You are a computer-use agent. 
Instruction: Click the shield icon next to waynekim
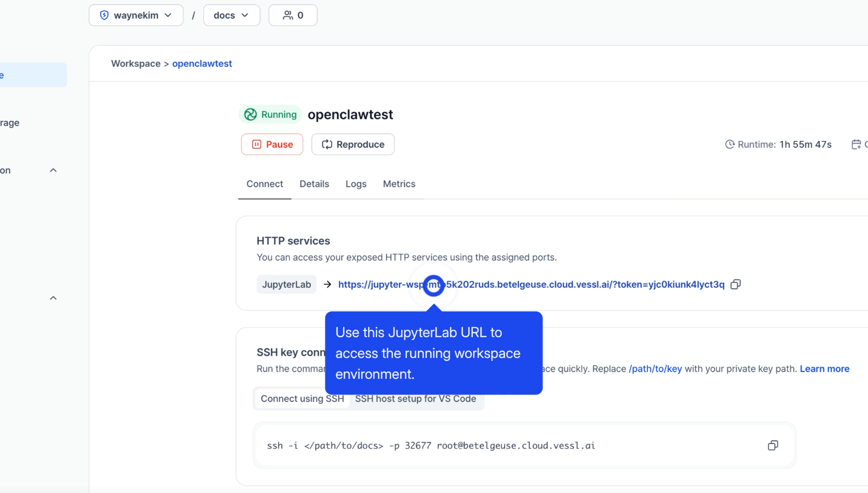pos(104,15)
